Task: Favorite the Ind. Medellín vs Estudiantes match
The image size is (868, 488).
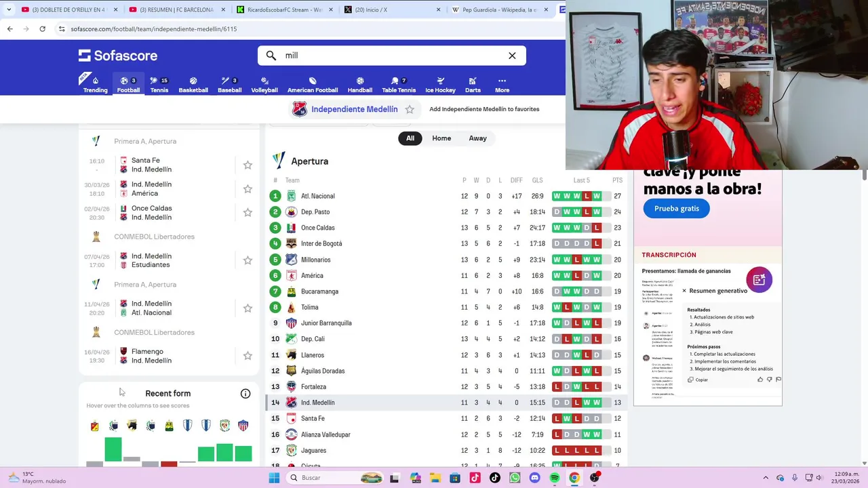Action: tap(248, 260)
